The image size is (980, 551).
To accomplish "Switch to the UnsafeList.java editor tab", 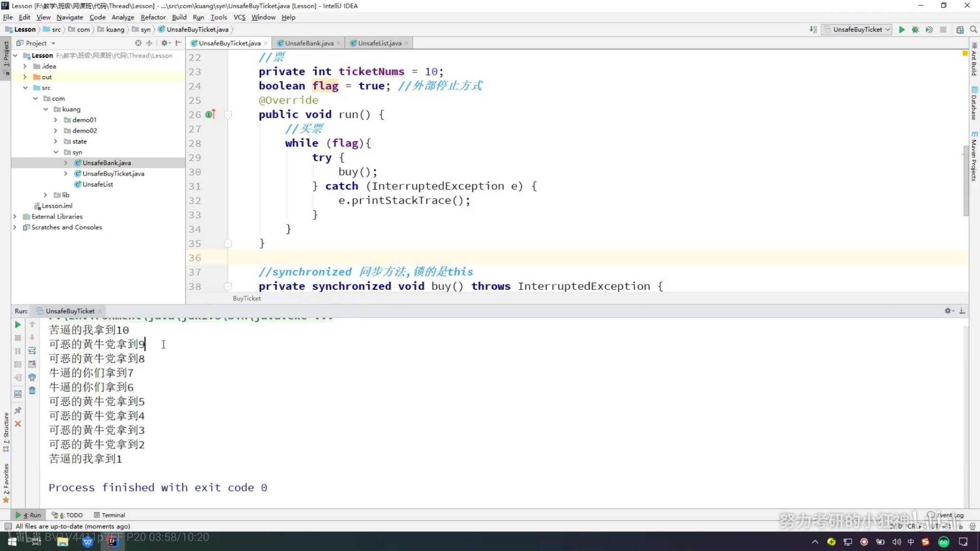I will pyautogui.click(x=379, y=43).
